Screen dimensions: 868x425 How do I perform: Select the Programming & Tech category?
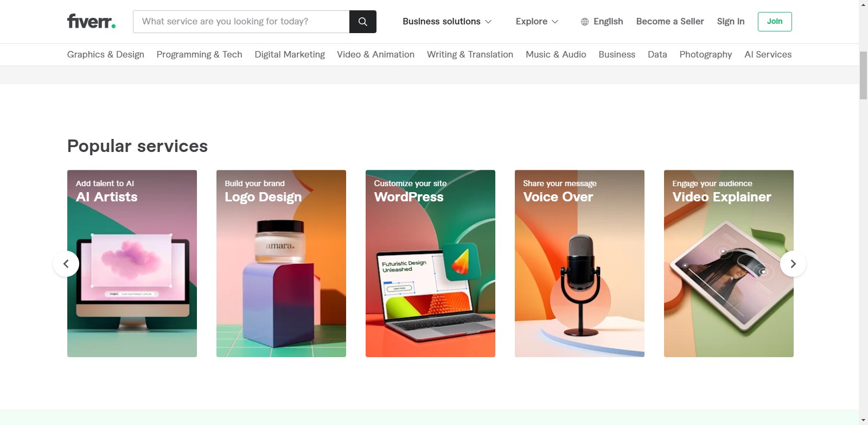199,55
